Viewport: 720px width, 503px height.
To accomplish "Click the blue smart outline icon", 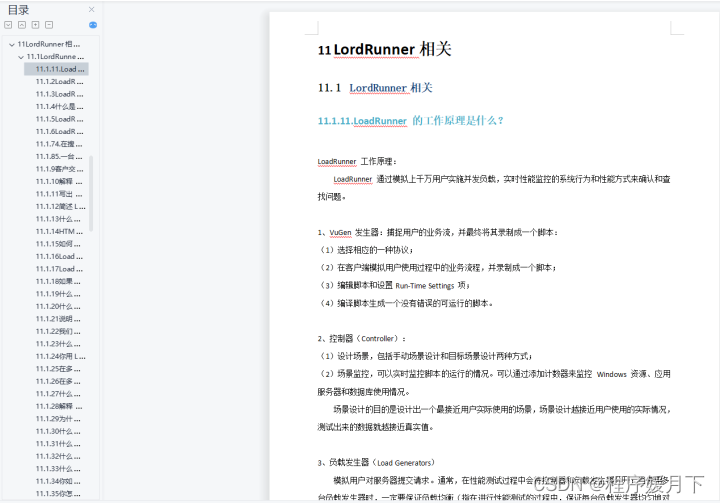I will pyautogui.click(x=93, y=25).
